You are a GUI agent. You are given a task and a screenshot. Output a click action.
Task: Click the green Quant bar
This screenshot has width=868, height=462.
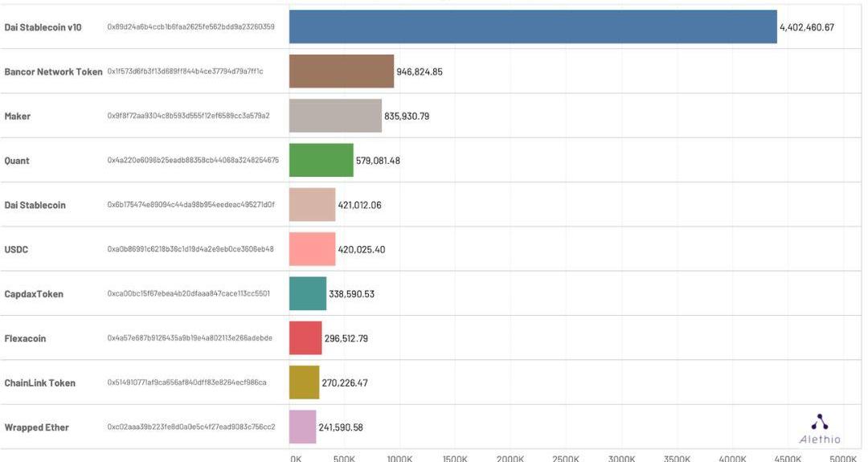321,161
